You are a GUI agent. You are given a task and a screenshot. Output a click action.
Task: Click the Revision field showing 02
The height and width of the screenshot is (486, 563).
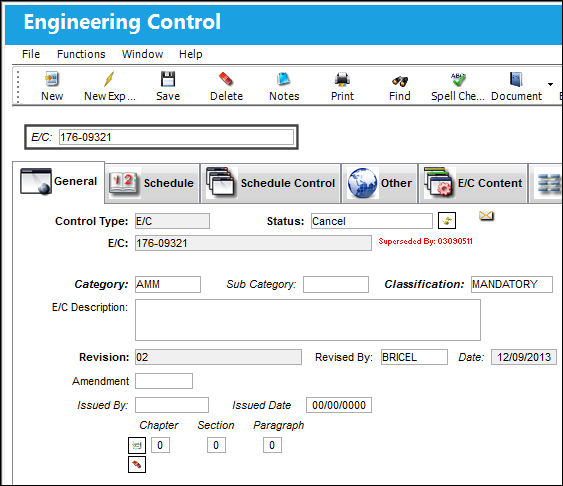[218, 357]
